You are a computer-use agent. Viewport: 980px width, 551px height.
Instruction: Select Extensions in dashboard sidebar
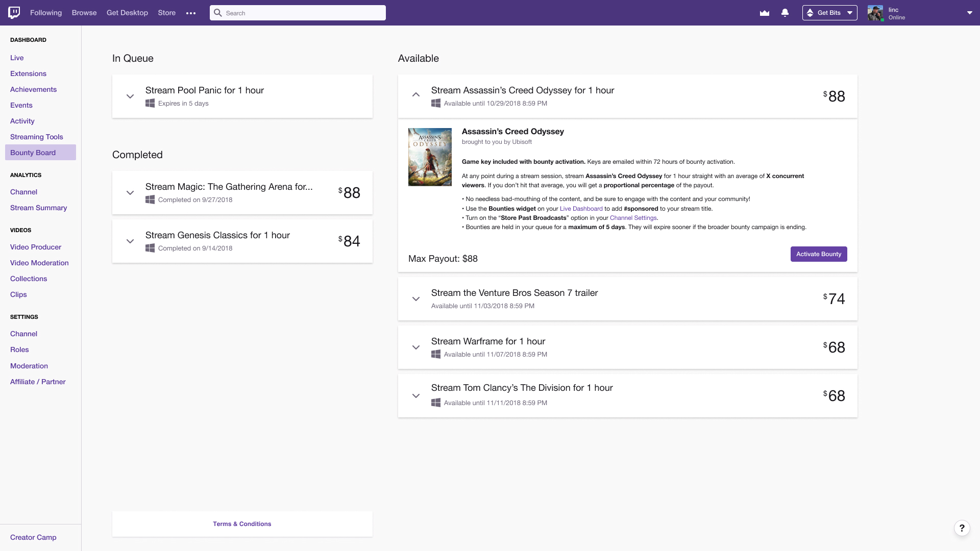point(28,73)
